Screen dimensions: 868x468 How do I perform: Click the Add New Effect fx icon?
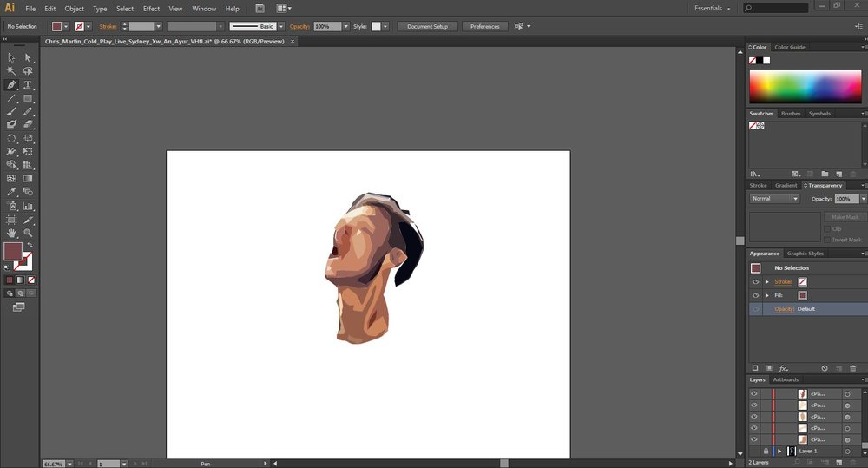click(x=783, y=368)
